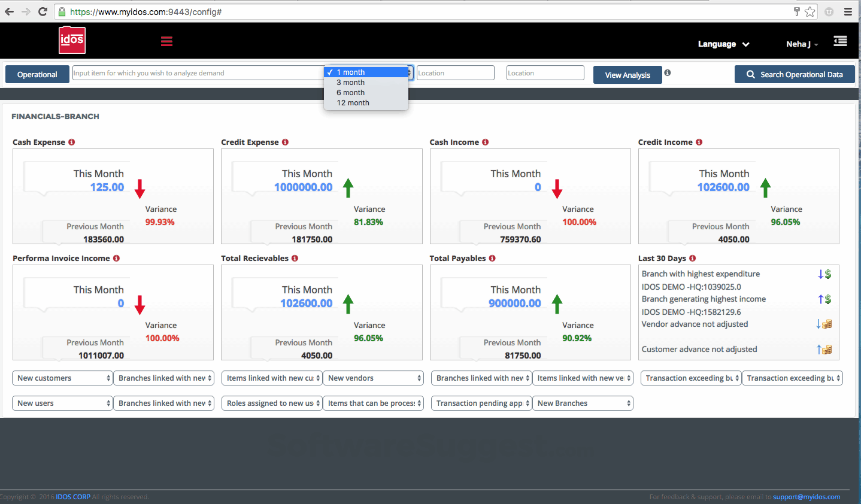Screen dimensions: 861x504
Task: Click the idos logo
Action: point(71,40)
